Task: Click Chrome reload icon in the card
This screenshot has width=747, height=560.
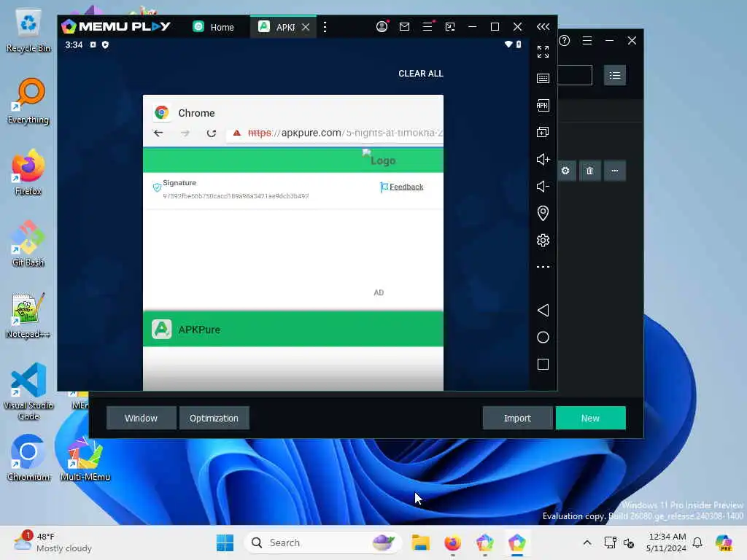Action: tap(212, 133)
